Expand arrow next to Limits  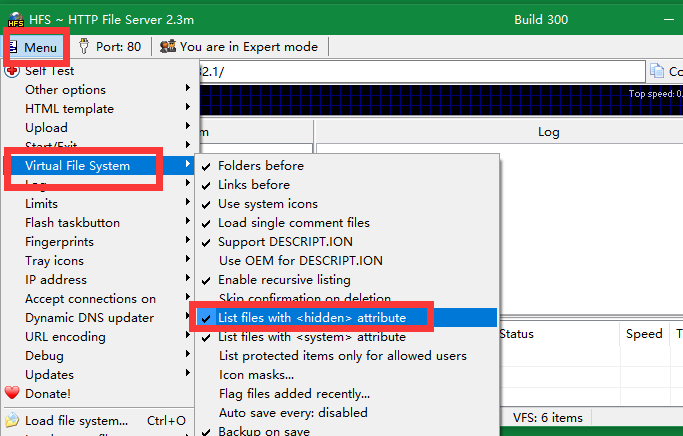188,202
